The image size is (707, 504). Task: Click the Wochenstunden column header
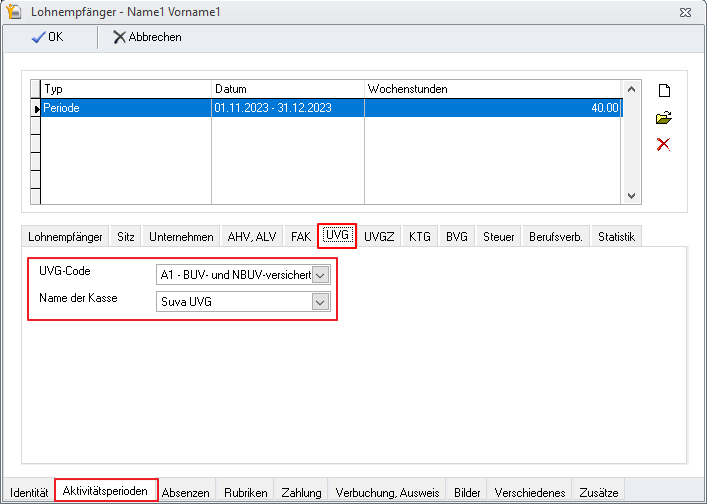(492, 89)
